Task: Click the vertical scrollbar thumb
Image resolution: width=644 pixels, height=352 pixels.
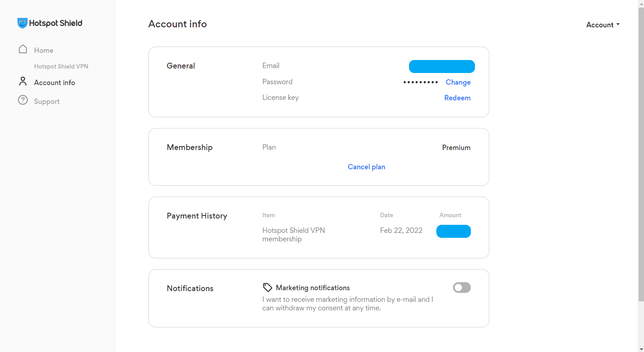Action: pyautogui.click(x=641, y=152)
